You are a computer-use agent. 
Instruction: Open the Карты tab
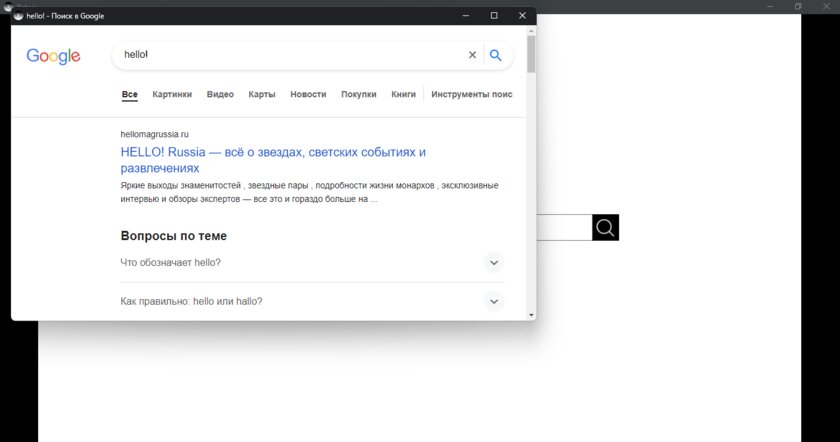(261, 94)
